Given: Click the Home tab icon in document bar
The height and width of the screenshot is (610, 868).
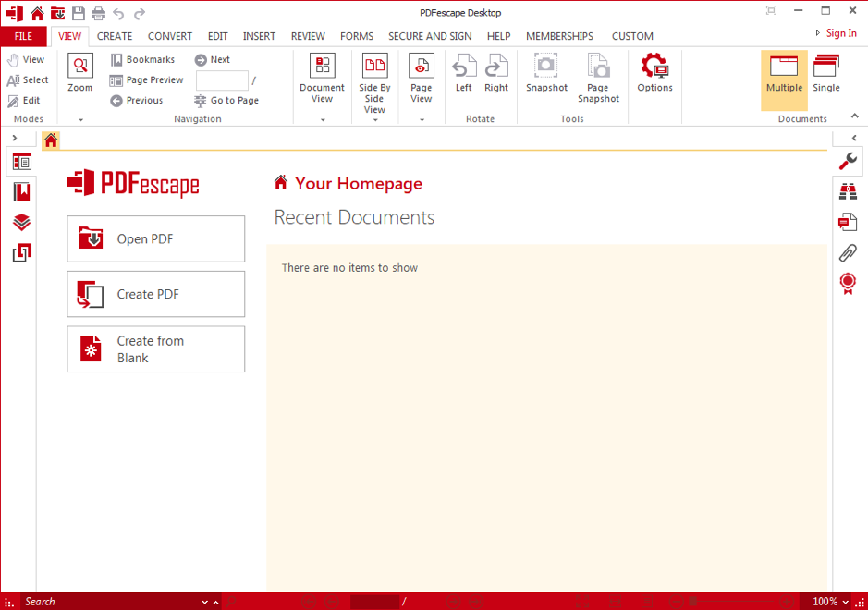Looking at the screenshot, I should click(51, 140).
